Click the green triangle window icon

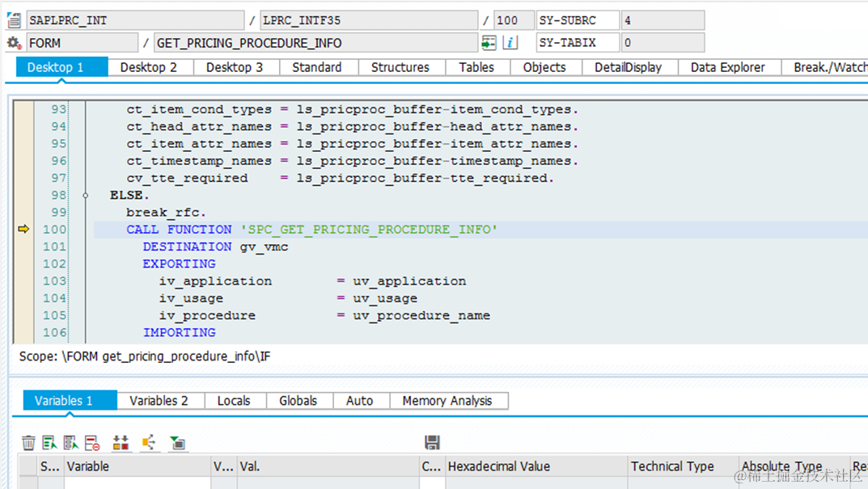tap(177, 443)
